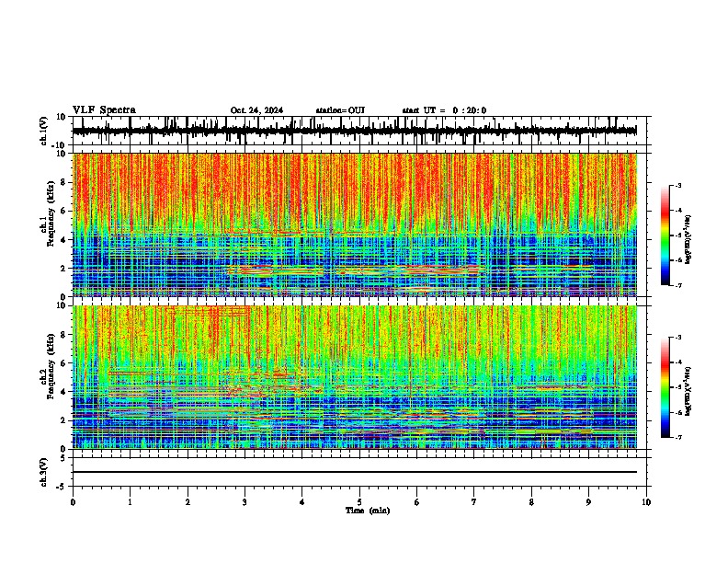Click the "10" tick on the time axis
The width and height of the screenshot is (728, 563).
click(x=646, y=502)
